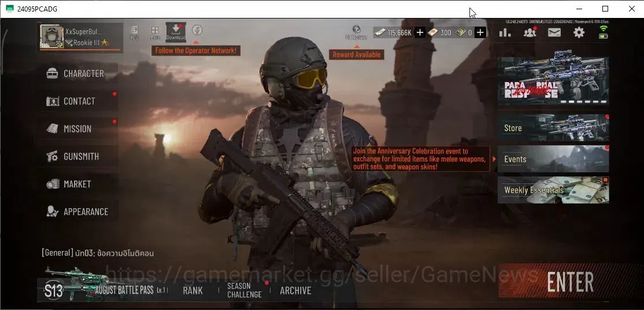Screen dimensions: 644x310
Task: Open the Help icon
Action: (x=134, y=32)
